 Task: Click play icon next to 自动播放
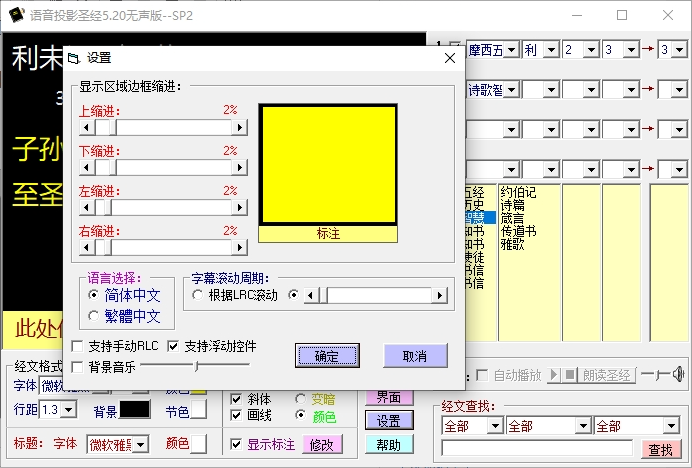tap(553, 375)
